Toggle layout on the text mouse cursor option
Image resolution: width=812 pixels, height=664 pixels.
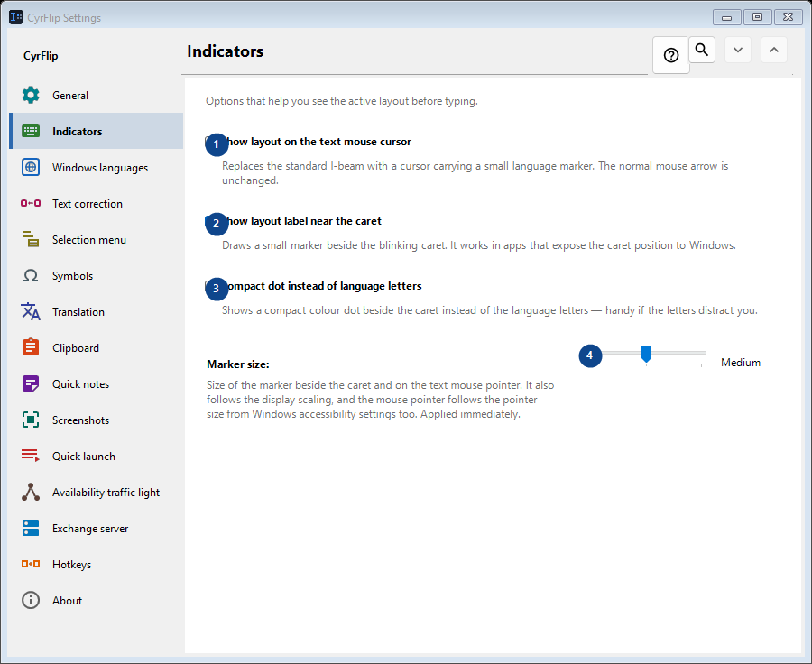[x=309, y=142]
